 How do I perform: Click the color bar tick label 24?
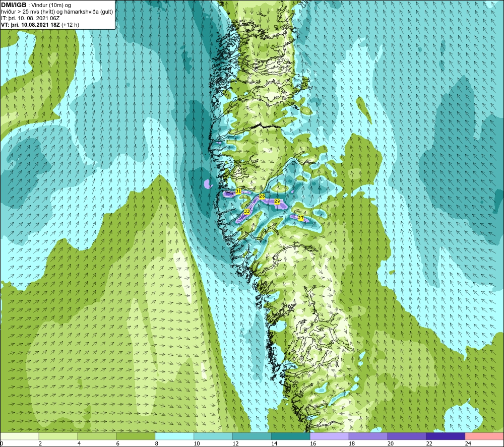[468, 443]
